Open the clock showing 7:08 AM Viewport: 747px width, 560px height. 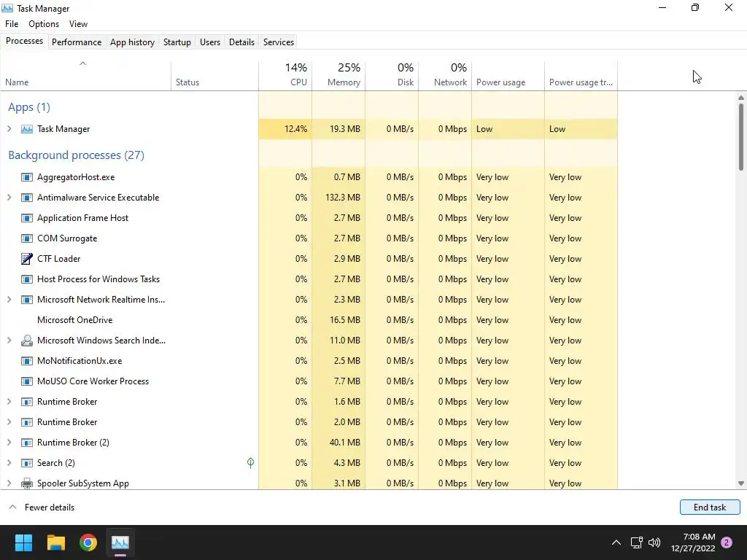click(693, 542)
